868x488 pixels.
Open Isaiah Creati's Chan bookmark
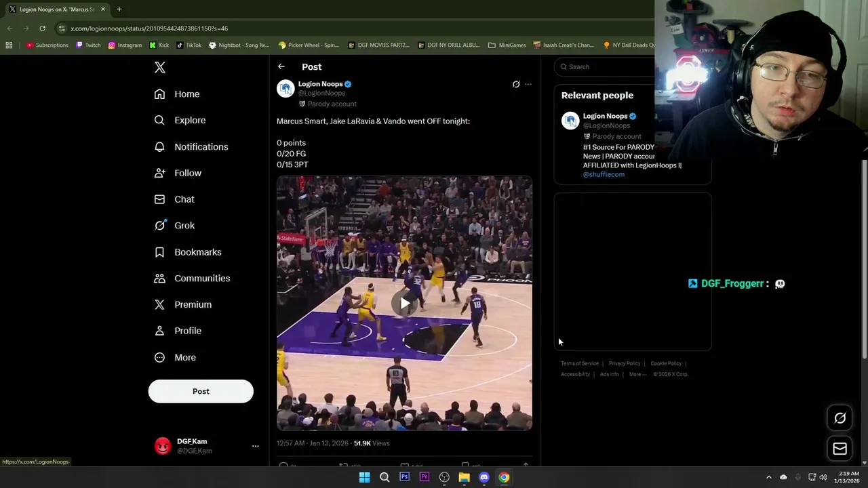coord(564,45)
